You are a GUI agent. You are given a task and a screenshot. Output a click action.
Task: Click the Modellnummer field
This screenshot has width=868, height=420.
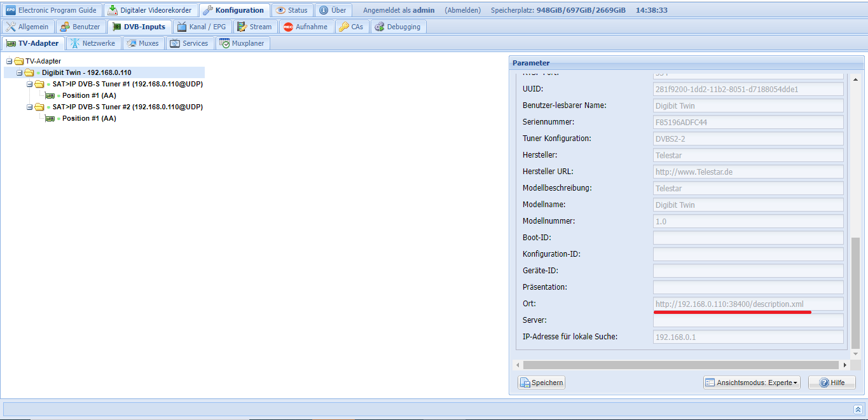point(748,221)
